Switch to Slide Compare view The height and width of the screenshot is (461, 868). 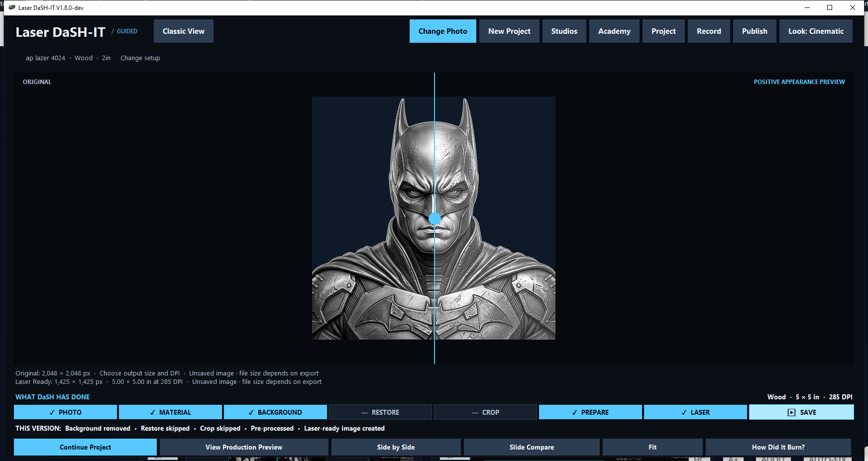pyautogui.click(x=532, y=447)
